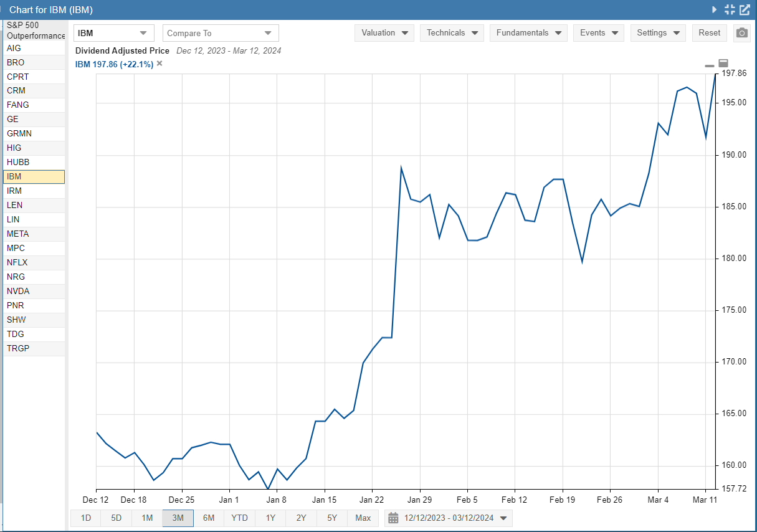The width and height of the screenshot is (757, 532).
Task: Select SHW in the ticker list
Action: 34,320
